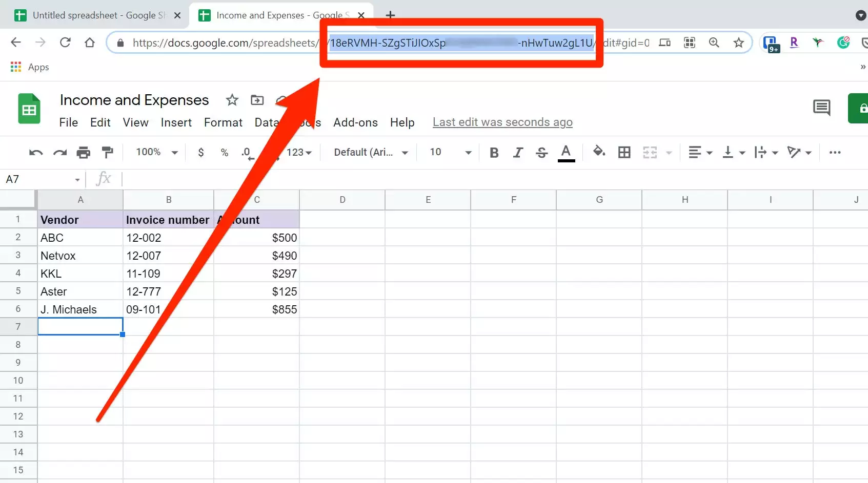Click the Redo icon in toolbar
Screen dimensions: 868x483
point(60,153)
